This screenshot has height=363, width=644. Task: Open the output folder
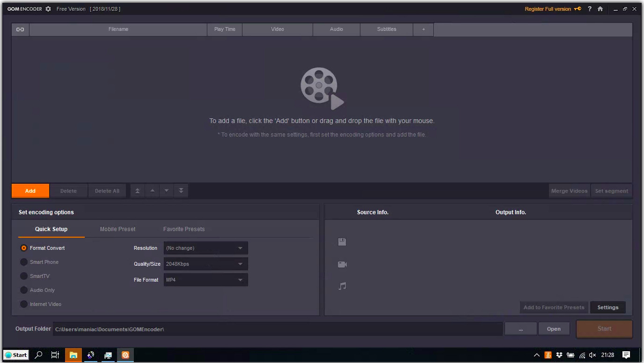(554, 329)
